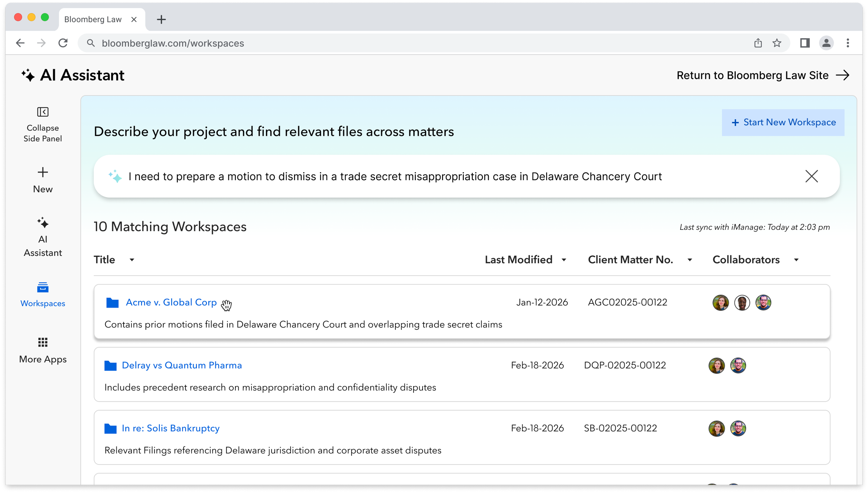
Task: Open More Apps grid icon
Action: 43,342
